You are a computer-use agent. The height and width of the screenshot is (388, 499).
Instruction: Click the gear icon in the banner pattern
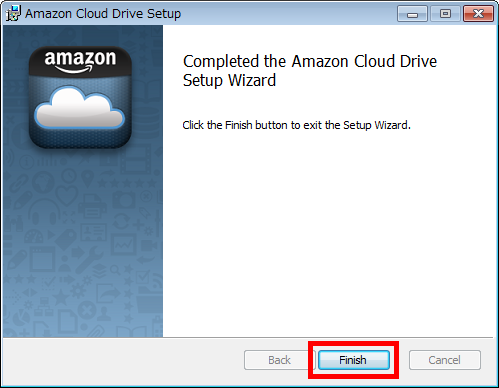pyautogui.click(x=78, y=290)
